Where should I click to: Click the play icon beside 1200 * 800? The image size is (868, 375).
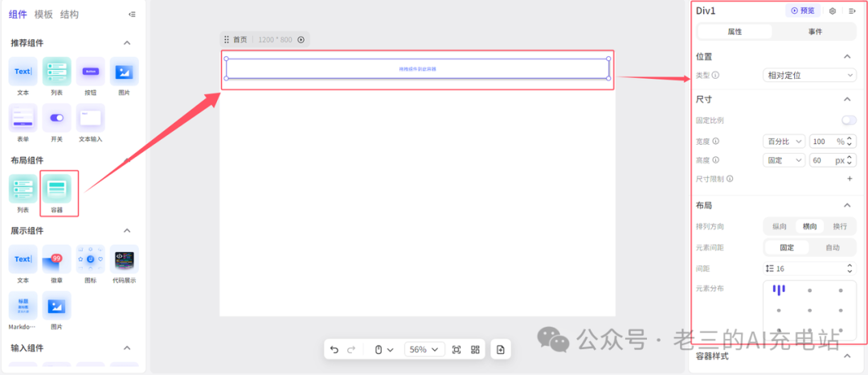(x=301, y=39)
